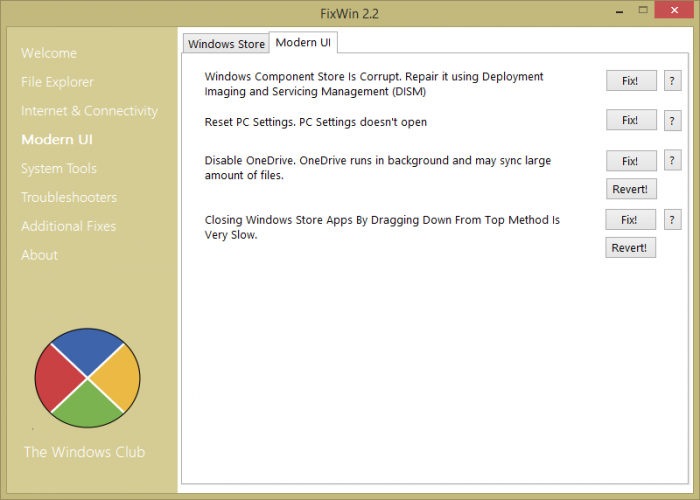
Task: Revert the Disable OneDrive fix
Action: point(631,189)
